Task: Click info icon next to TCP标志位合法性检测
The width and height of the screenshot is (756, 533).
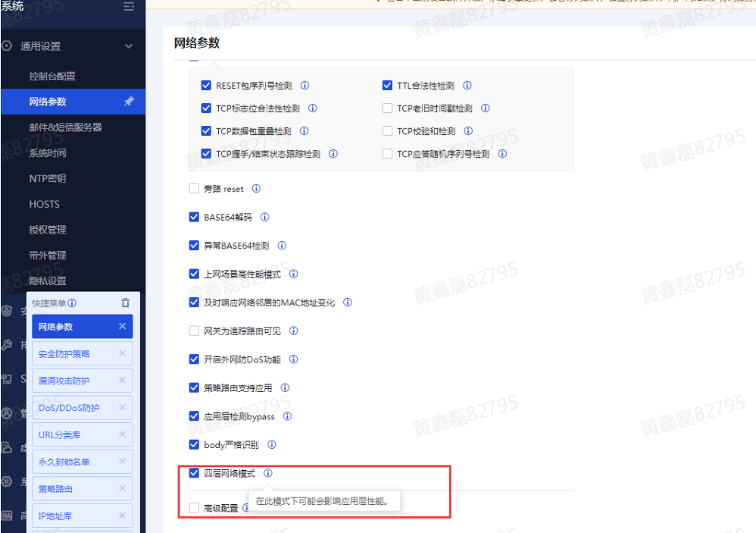Action: pyautogui.click(x=312, y=108)
